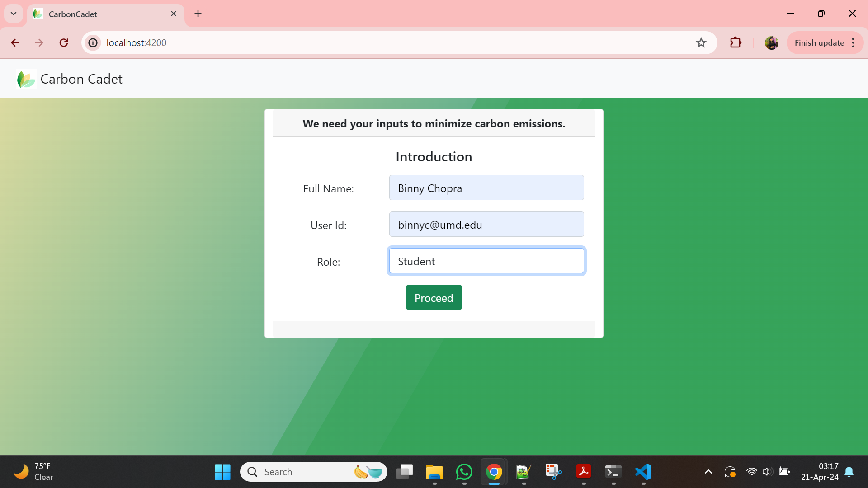Show hidden system tray icons chevron

coord(708,472)
